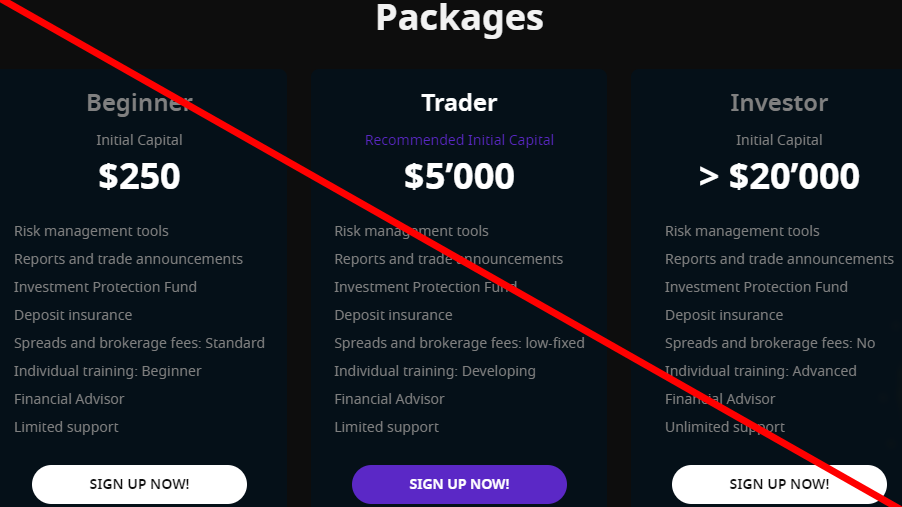
Task: Click Beginner's Investment Protection Fund feature
Action: tap(105, 287)
